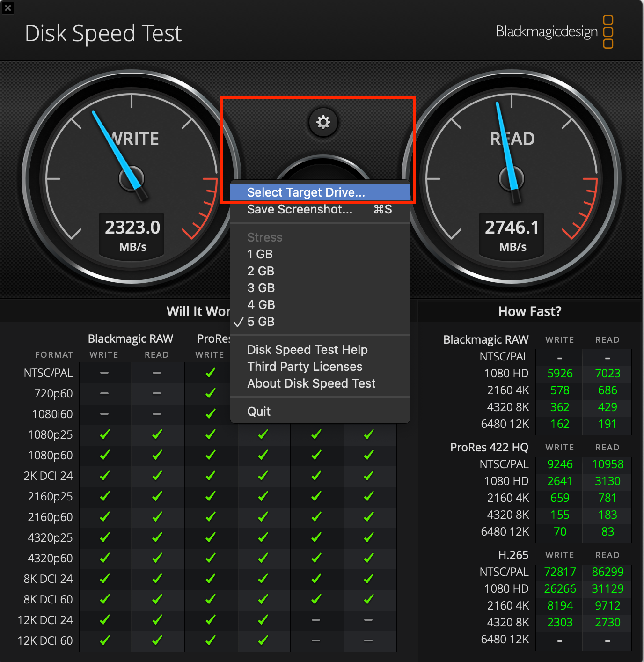Click the ProRes 422 HQ NTSC/PAL write value 9246

click(560, 464)
